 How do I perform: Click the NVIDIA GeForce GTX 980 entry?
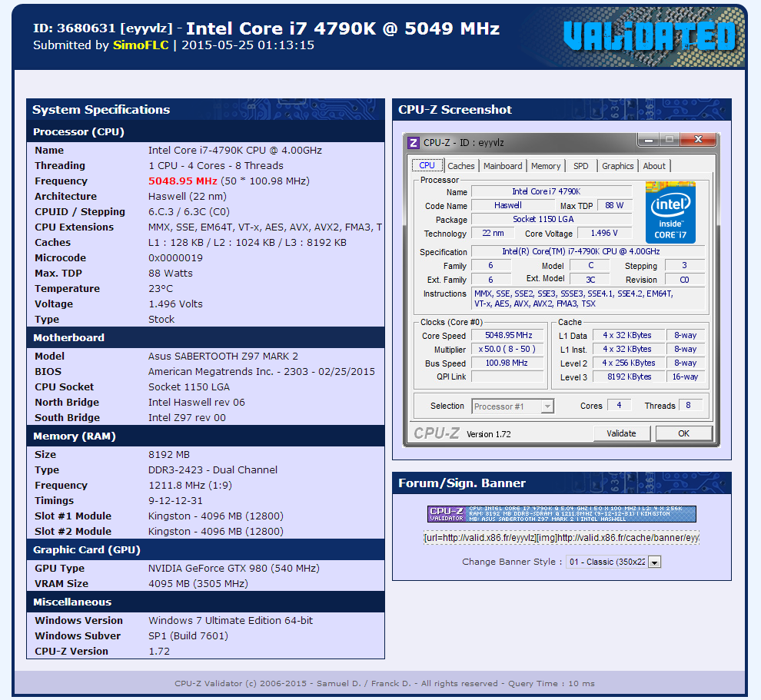point(234,568)
